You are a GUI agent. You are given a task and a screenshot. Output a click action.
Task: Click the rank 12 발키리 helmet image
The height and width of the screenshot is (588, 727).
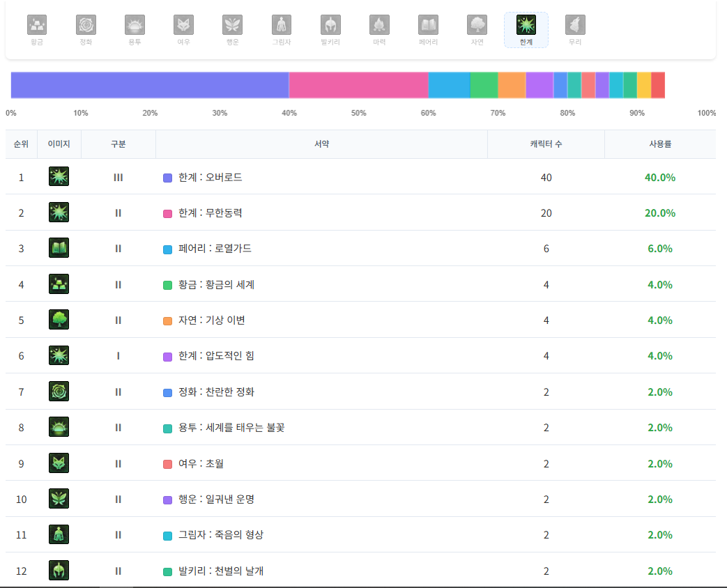click(59, 571)
